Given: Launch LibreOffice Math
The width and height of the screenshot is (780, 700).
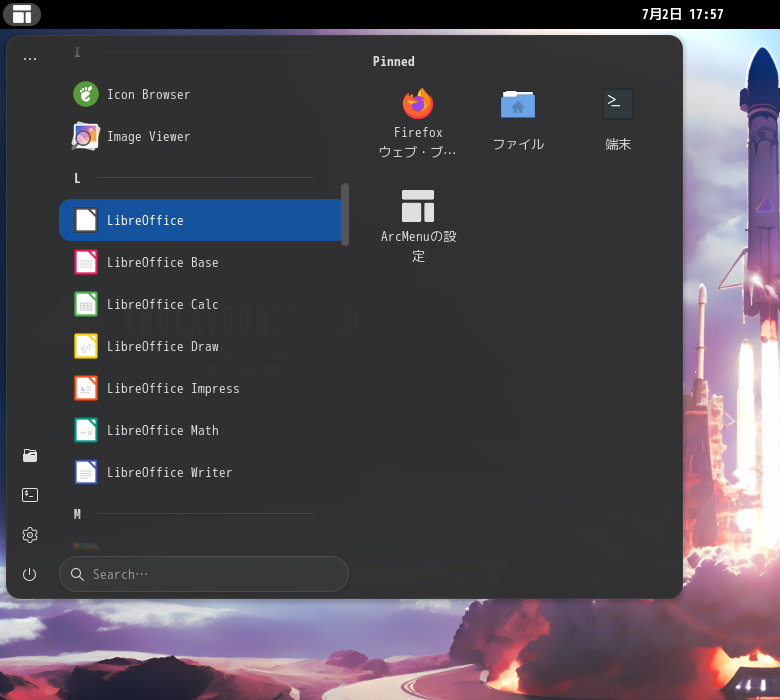Looking at the screenshot, I should pos(200,430).
